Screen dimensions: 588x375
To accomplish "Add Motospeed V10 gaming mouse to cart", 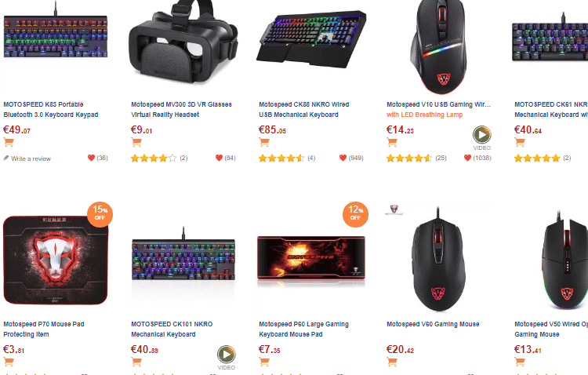I will click(x=392, y=142).
